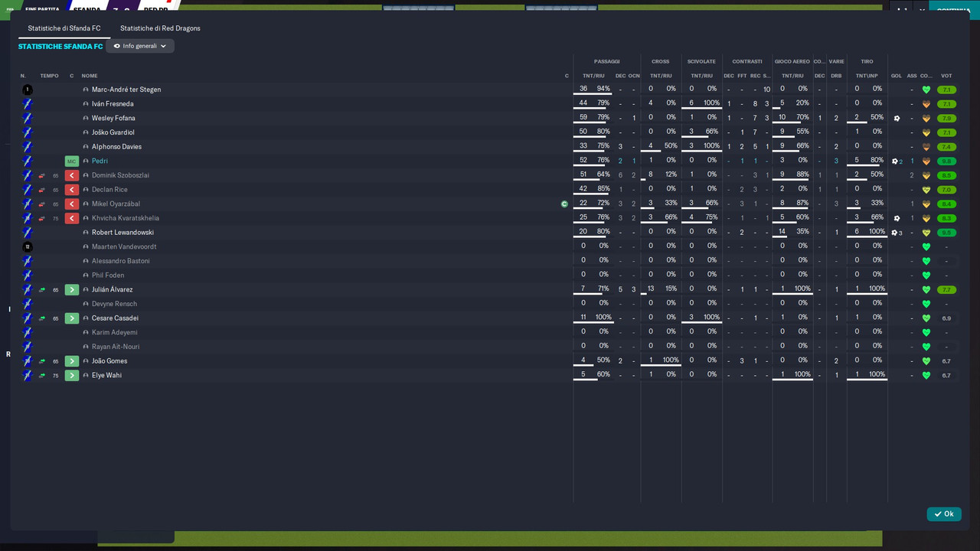
Task: Click Julián Álvarez's 7.7 rating badge
Action: pyautogui.click(x=946, y=290)
